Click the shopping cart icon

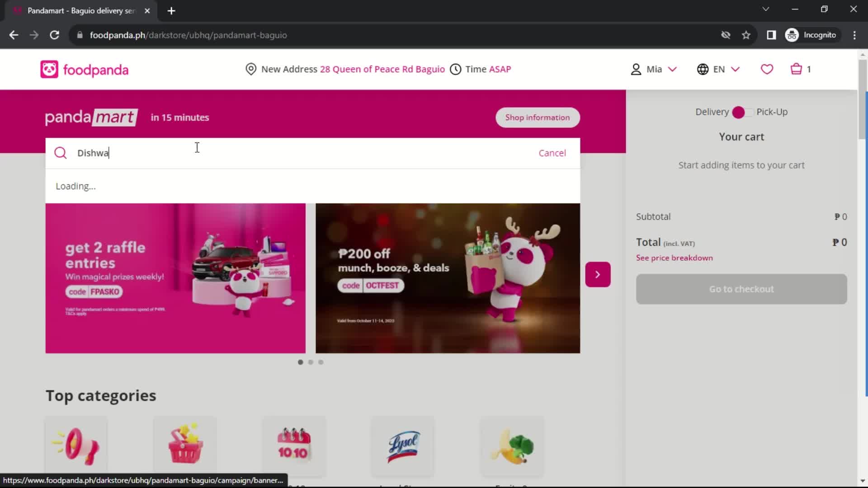tap(797, 69)
